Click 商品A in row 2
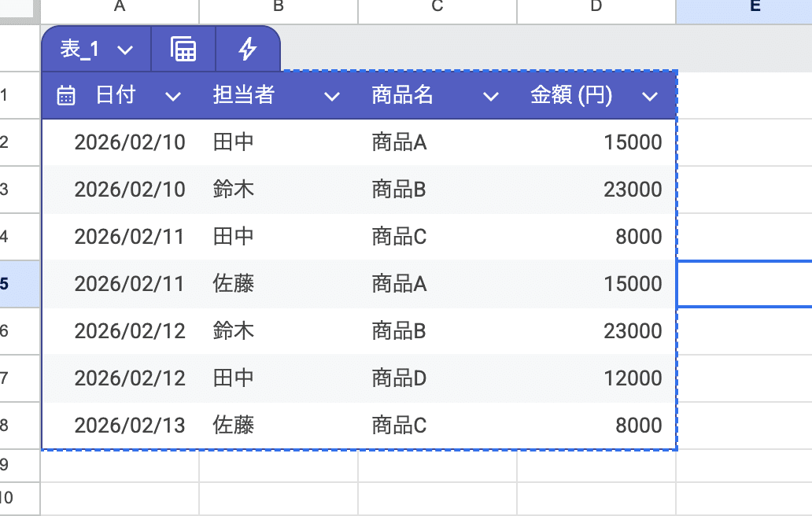 tap(399, 142)
